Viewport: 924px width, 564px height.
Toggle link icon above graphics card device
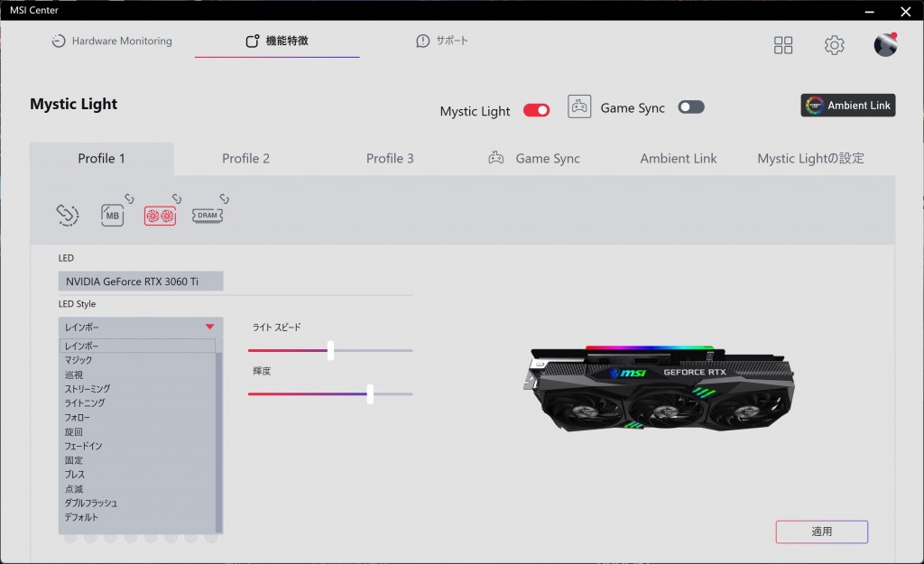coord(177,199)
